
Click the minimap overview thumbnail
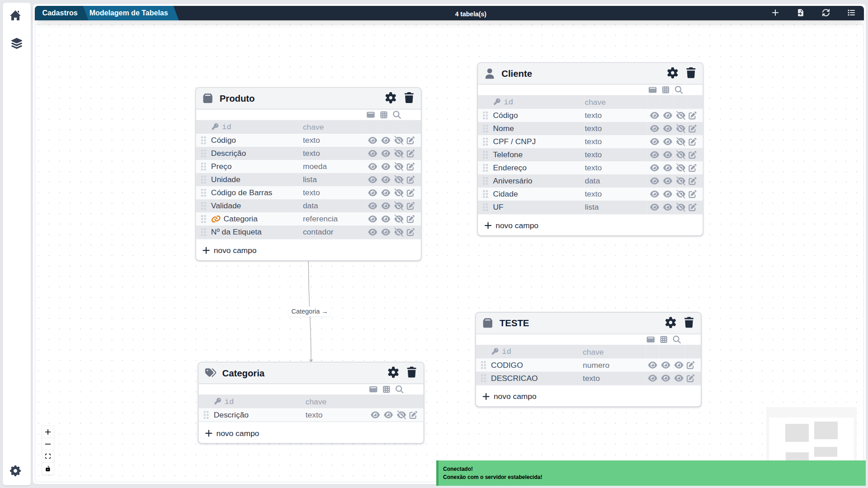coord(811,434)
